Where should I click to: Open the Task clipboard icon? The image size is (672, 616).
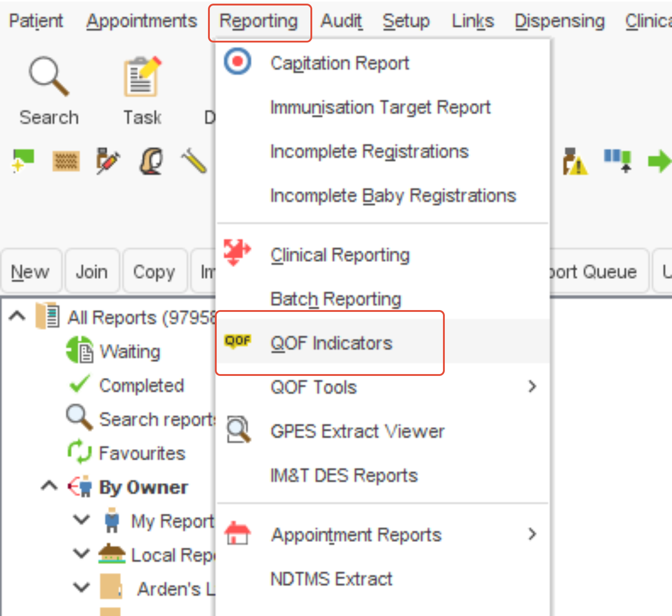[x=141, y=75]
